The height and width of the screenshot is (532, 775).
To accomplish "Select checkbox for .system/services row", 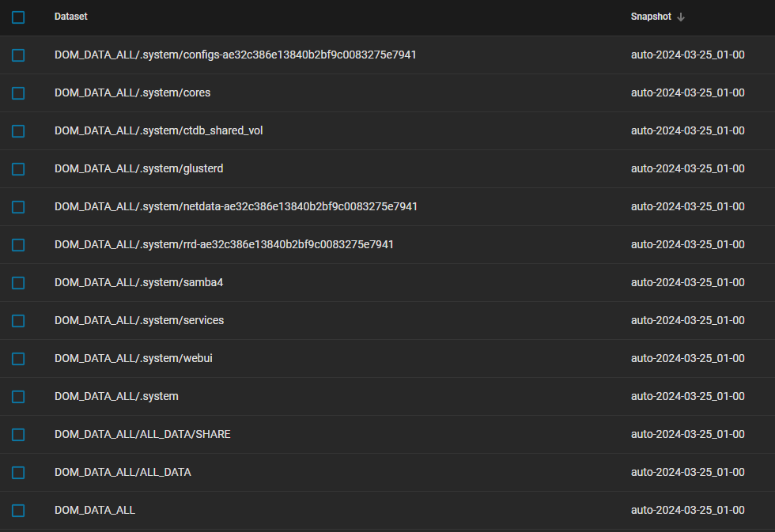I will point(18,321).
